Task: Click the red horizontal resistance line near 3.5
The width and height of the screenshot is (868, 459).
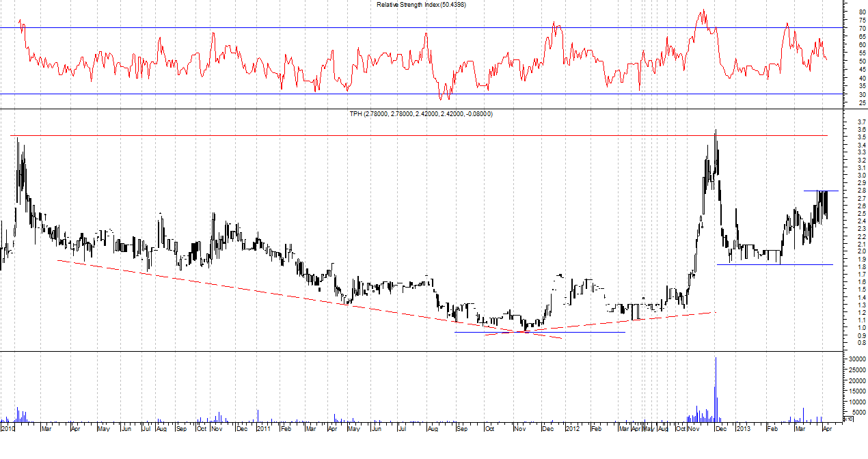Action: 410,136
